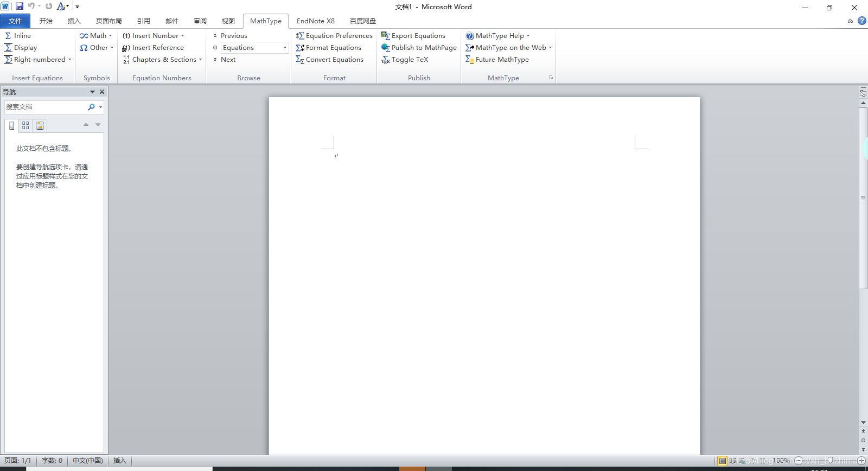Open Customize Quick Access Toolbar dropdown

coord(77,7)
